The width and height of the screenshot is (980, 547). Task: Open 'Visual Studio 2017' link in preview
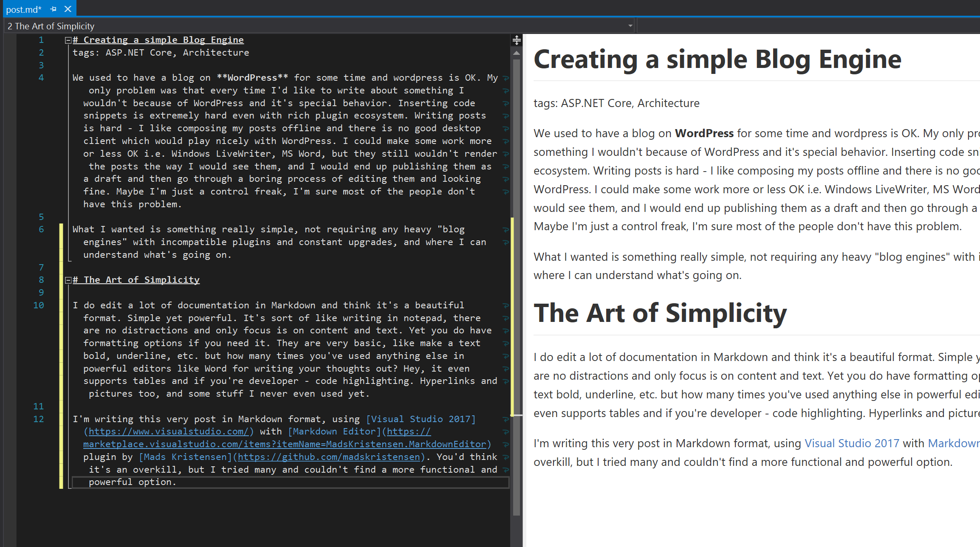click(x=852, y=443)
